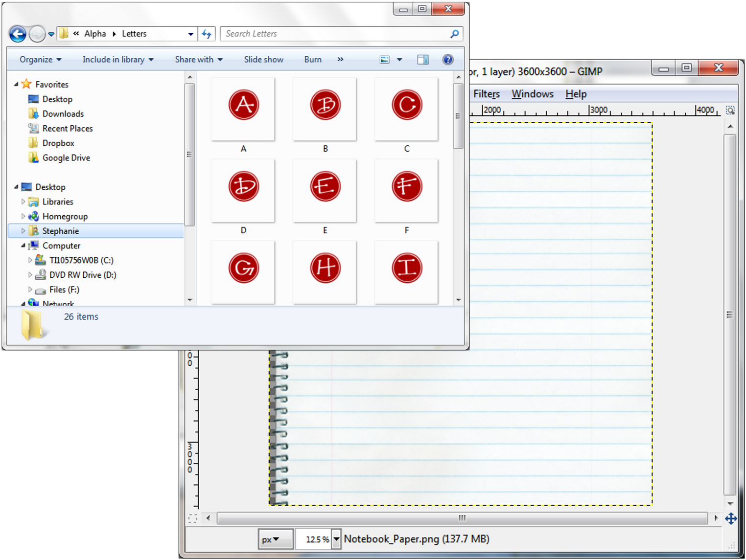Click zoom-on-resize icon at ruler corner
The width and height of the screenshot is (746, 560).
click(730, 111)
